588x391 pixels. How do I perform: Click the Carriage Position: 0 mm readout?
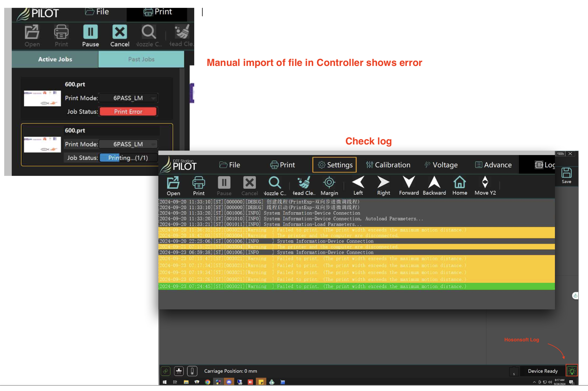point(230,371)
